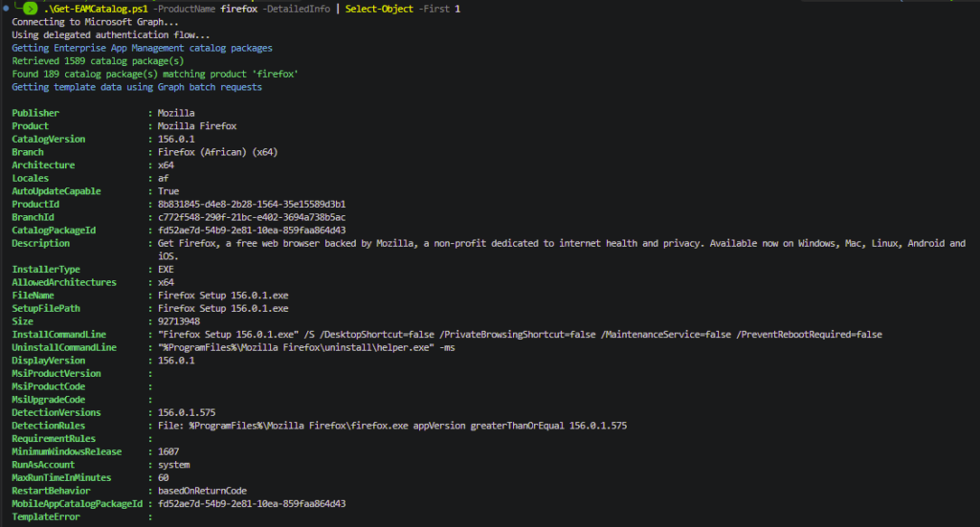Click the -DetailedInfo switch in command
This screenshot has height=527, width=980.
(297, 9)
